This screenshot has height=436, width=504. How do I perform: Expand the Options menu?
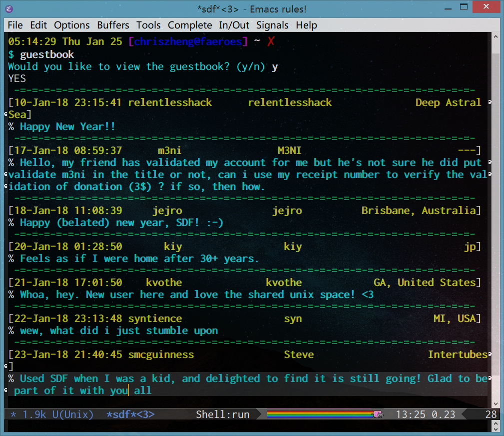pyautogui.click(x=72, y=25)
